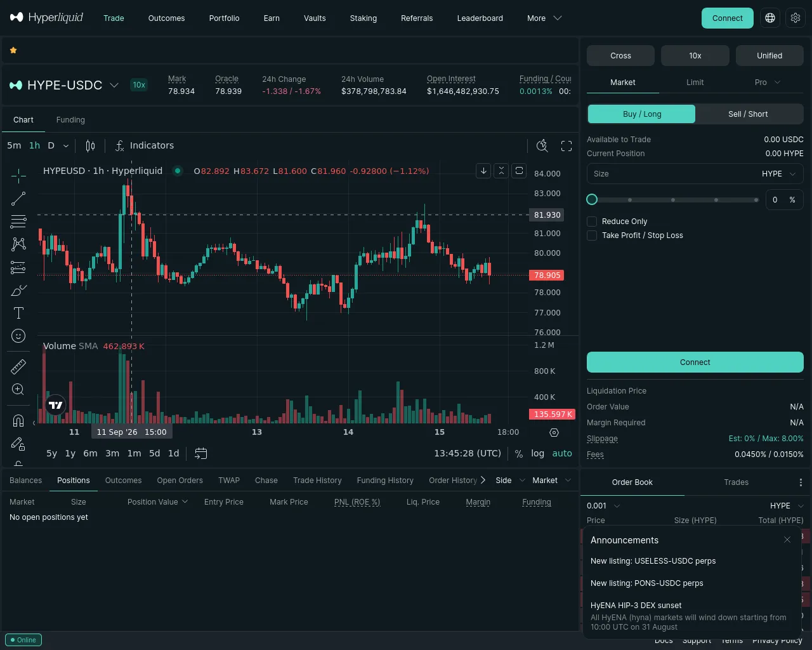Click the go-to-date calendar icon
Screen dimensions: 812x650
pos(201,453)
